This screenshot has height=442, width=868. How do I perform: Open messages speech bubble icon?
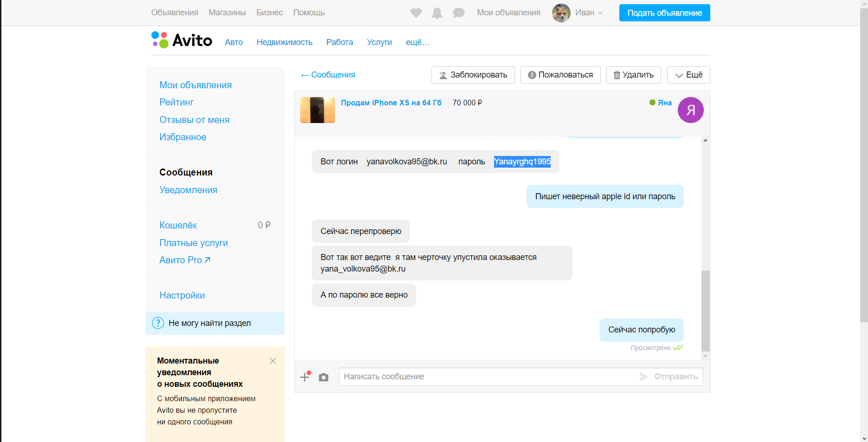(x=459, y=13)
